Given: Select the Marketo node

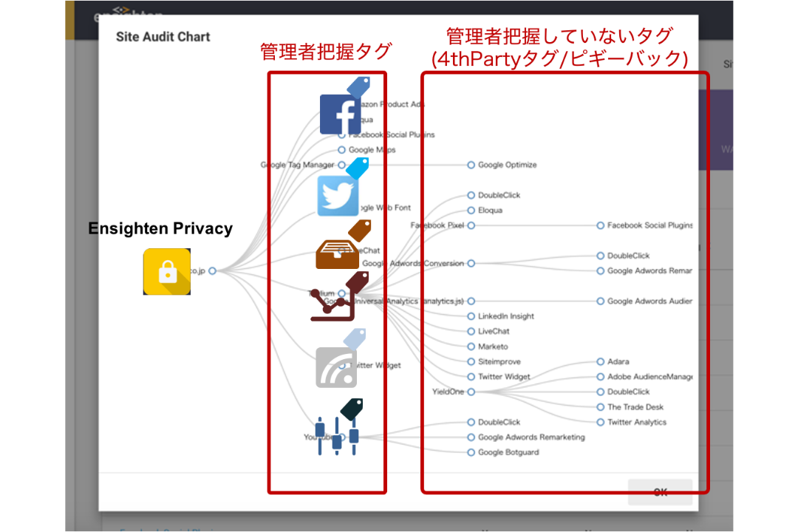Looking at the screenshot, I should coord(471,347).
